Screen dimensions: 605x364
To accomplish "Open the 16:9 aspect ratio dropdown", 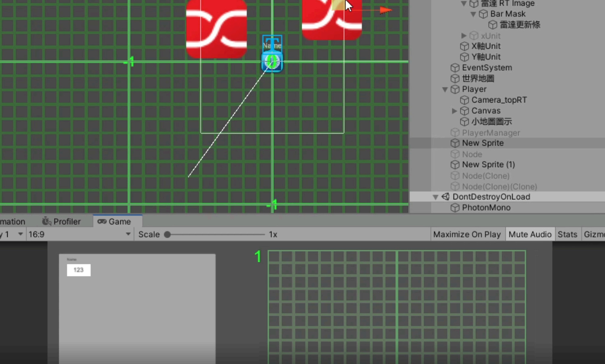I will (79, 234).
